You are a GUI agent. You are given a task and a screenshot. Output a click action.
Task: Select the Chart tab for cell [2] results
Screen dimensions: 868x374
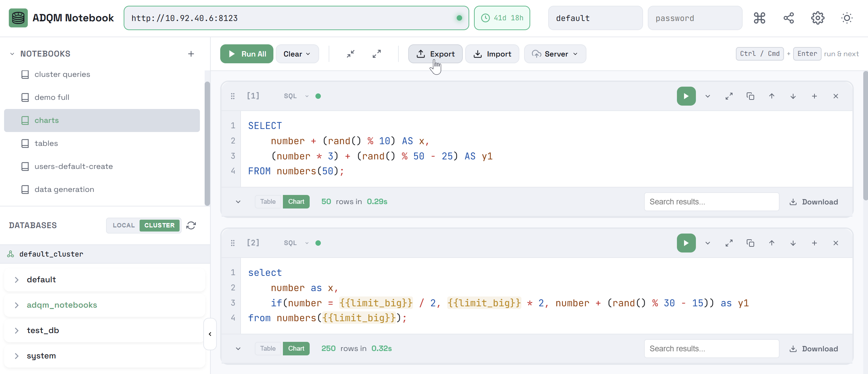tap(296, 348)
